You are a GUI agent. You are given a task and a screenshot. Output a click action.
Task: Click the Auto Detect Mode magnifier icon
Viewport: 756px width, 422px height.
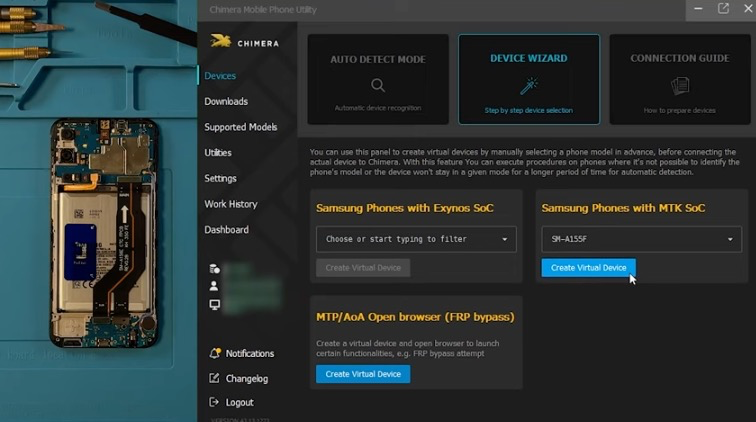click(x=378, y=85)
